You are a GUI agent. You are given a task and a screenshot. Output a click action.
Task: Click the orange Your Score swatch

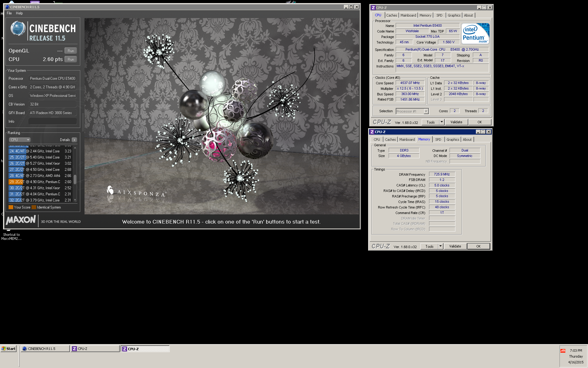coord(11,207)
